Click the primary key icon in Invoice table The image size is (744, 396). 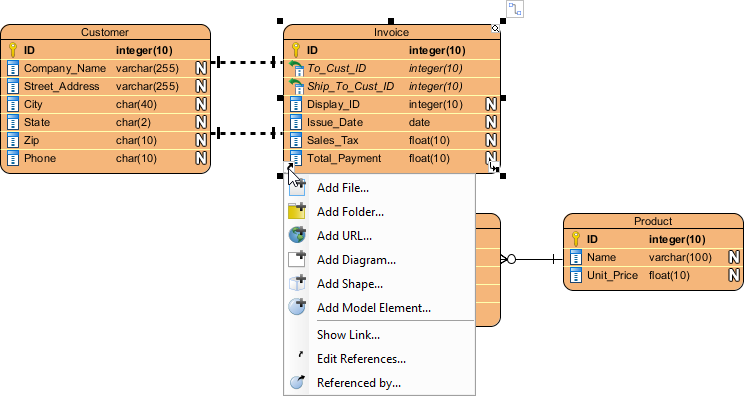point(296,50)
